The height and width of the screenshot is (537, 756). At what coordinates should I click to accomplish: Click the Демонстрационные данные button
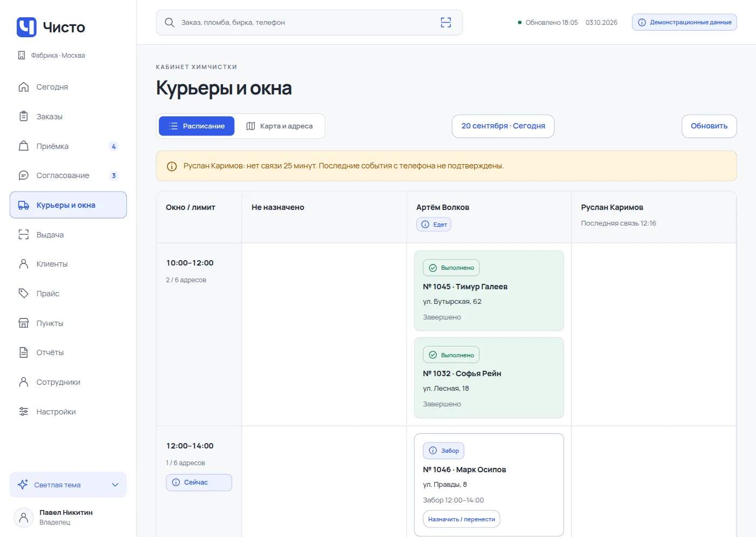[684, 22]
